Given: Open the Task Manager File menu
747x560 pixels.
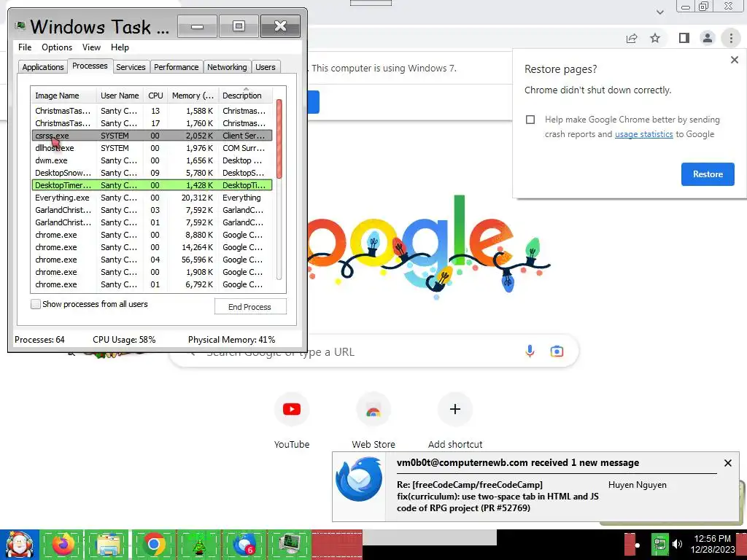Looking at the screenshot, I should [x=25, y=47].
